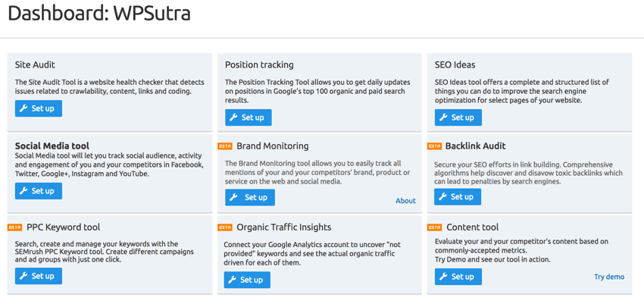Image resolution: width=644 pixels, height=304 pixels.
Task: Select the Content tool heading
Action: (x=473, y=227)
